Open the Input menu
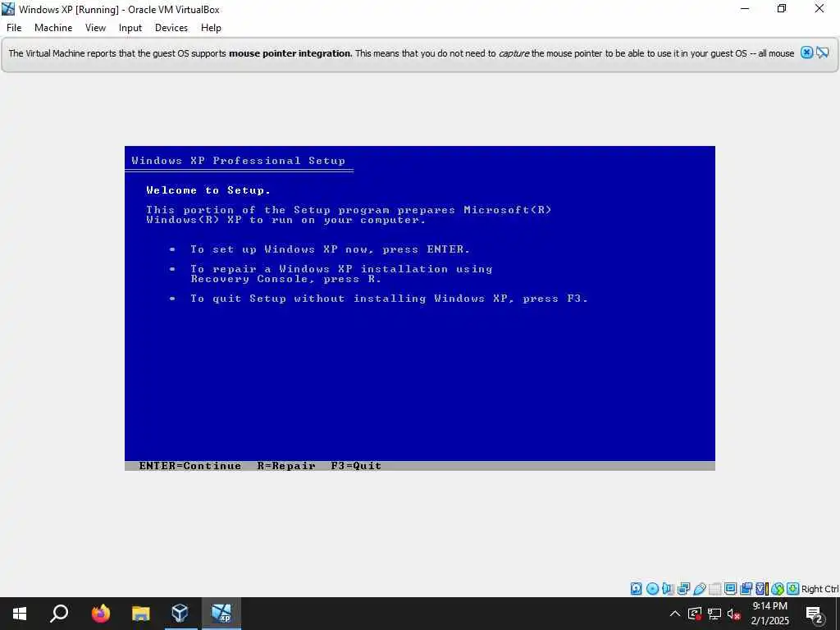 click(130, 28)
